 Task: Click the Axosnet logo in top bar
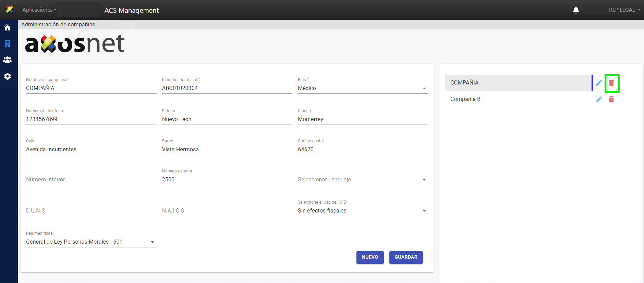pyautogui.click(x=10, y=10)
